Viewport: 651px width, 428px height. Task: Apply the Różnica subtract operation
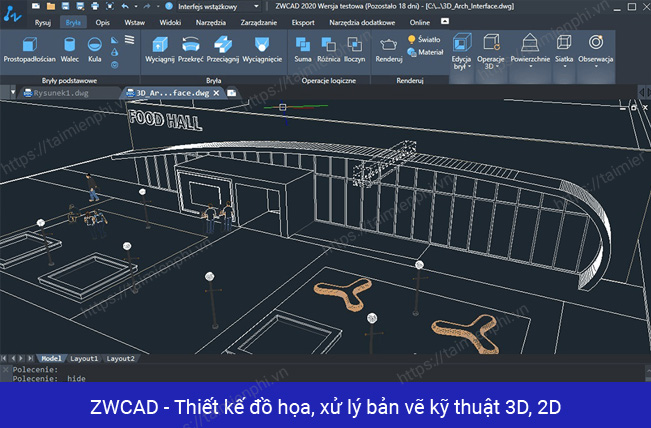pos(328,49)
